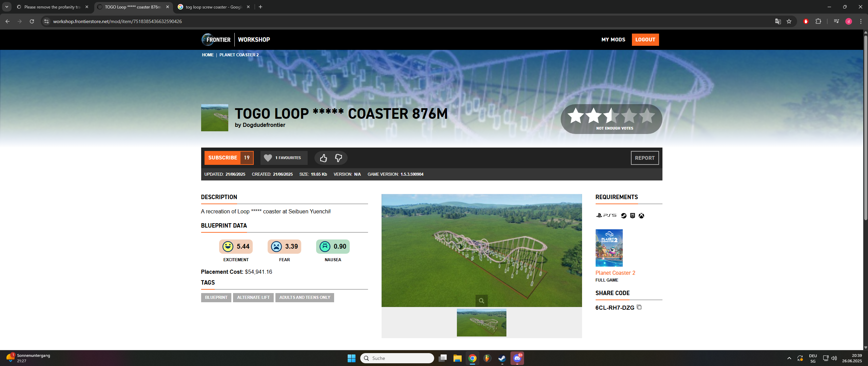Click the magnifier zoom icon on preview image

(481, 301)
